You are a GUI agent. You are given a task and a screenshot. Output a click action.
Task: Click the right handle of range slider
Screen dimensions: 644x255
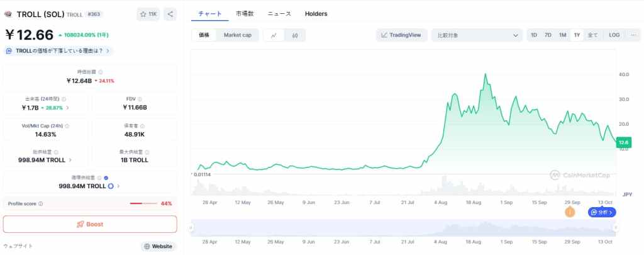pyautogui.click(x=616, y=227)
